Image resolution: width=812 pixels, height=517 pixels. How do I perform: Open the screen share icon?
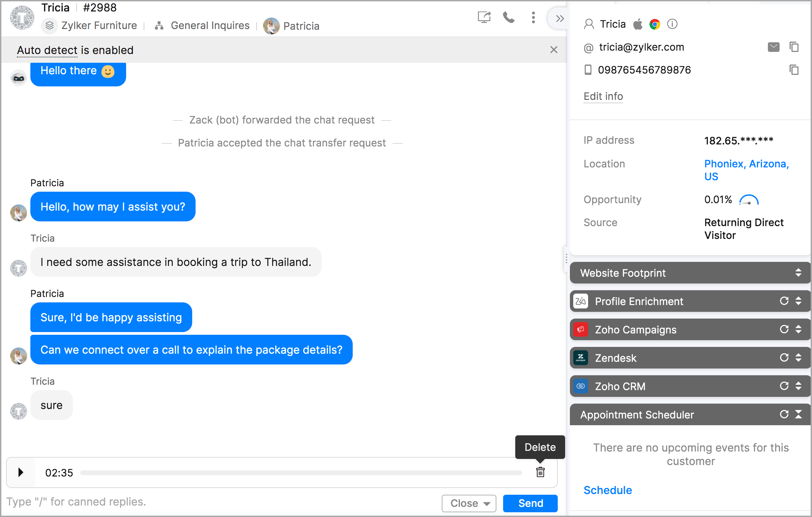coord(484,18)
